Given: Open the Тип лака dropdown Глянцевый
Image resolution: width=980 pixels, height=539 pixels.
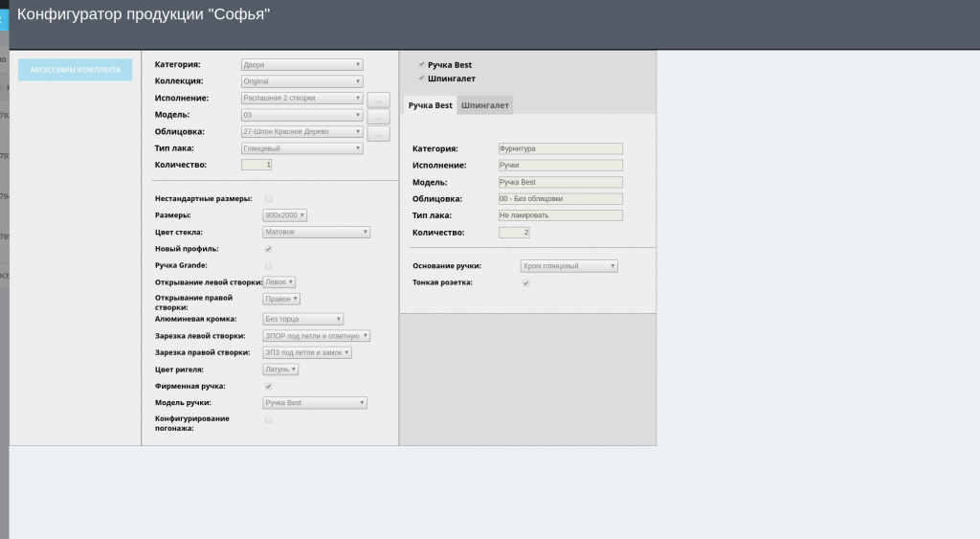Looking at the screenshot, I should [x=301, y=148].
